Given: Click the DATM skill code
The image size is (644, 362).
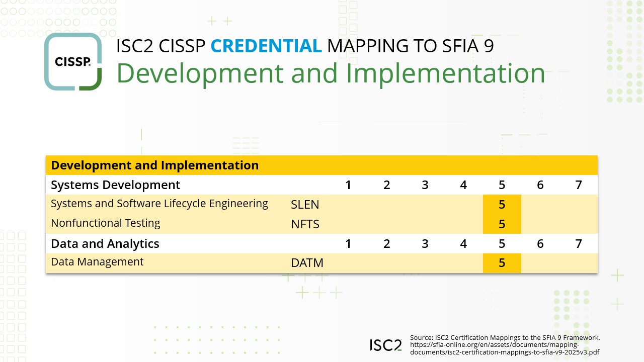Looking at the screenshot, I should [x=307, y=262].
